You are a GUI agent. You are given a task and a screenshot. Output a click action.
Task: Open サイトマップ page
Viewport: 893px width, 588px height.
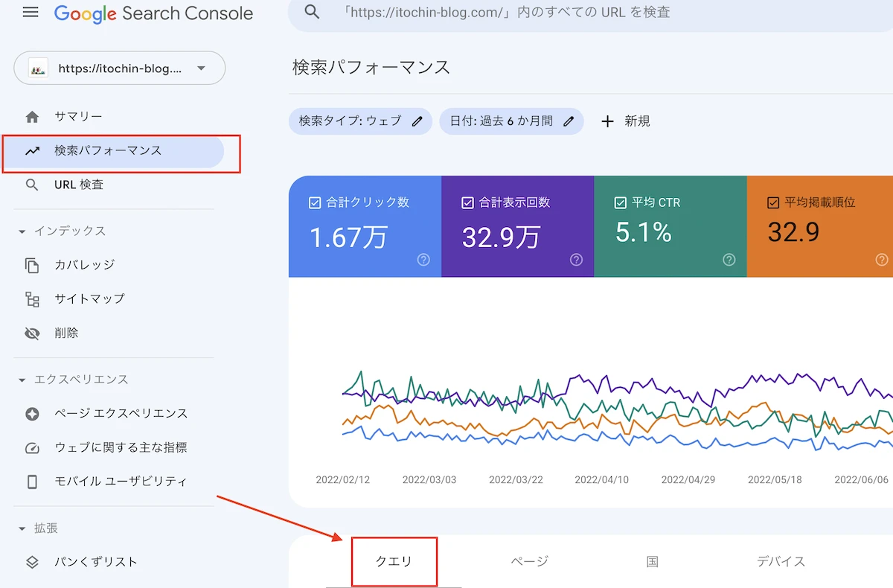click(89, 298)
